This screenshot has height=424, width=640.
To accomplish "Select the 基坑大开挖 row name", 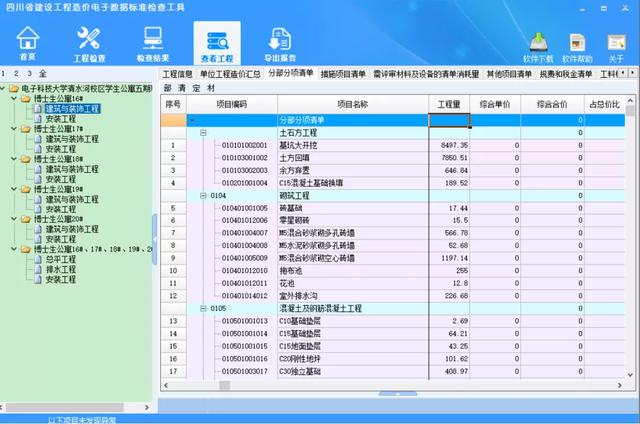I will [298, 145].
